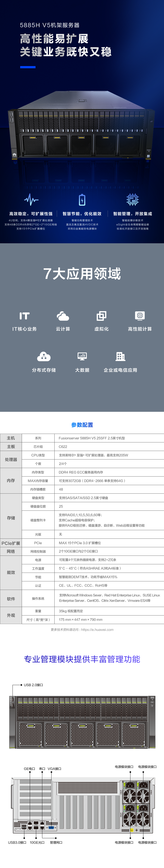Click the VGA接口 callout label

(x=54, y=769)
